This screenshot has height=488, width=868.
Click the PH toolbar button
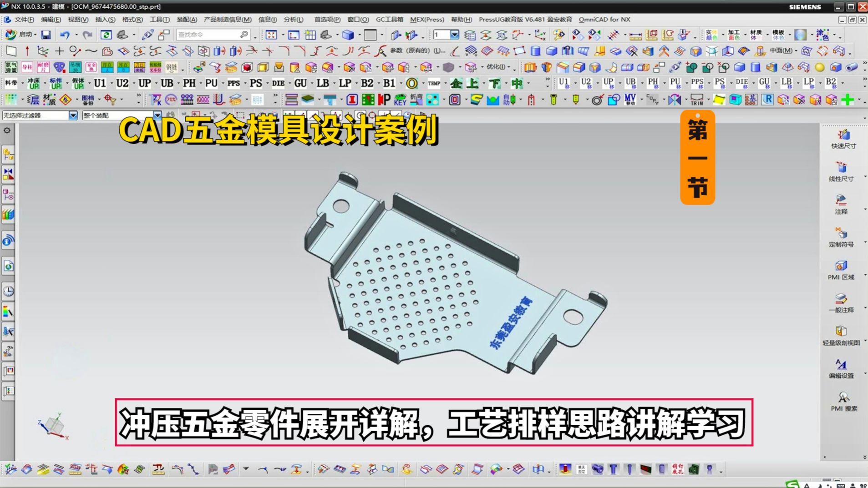(189, 83)
